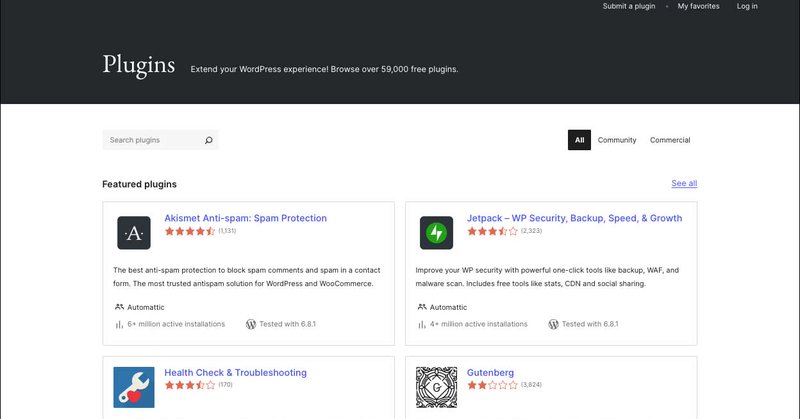Open the Log in link

coord(747,6)
